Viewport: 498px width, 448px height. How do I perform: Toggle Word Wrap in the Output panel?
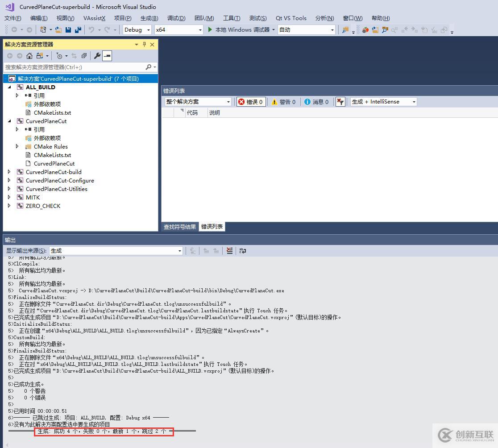pos(243,251)
